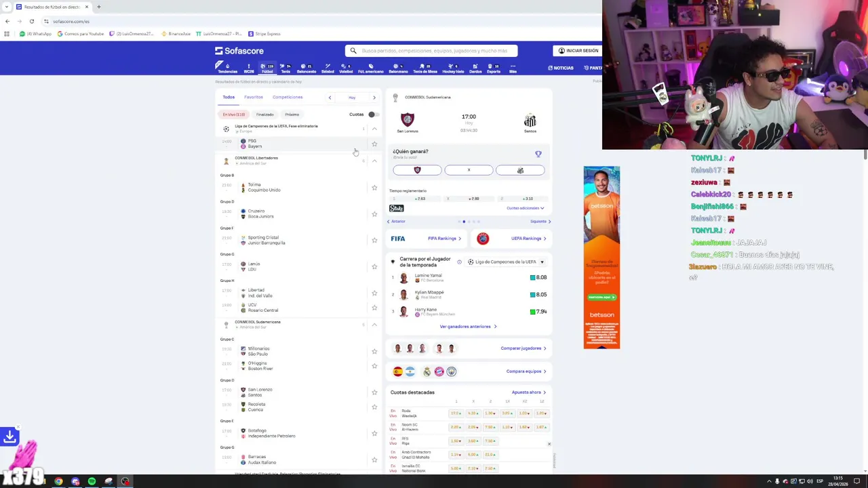Open Ver ganadores anteriores link
Screen dimensions: 868x488
468,327
